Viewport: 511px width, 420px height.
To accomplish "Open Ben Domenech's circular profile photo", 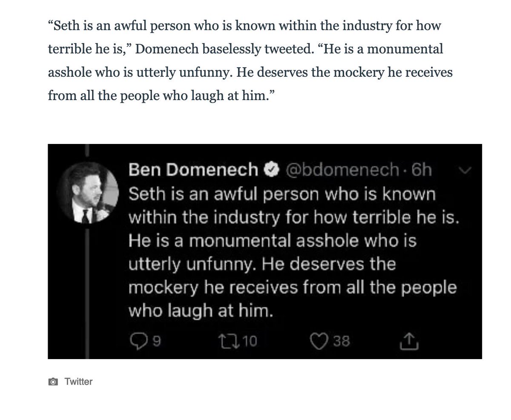I will [x=87, y=193].
